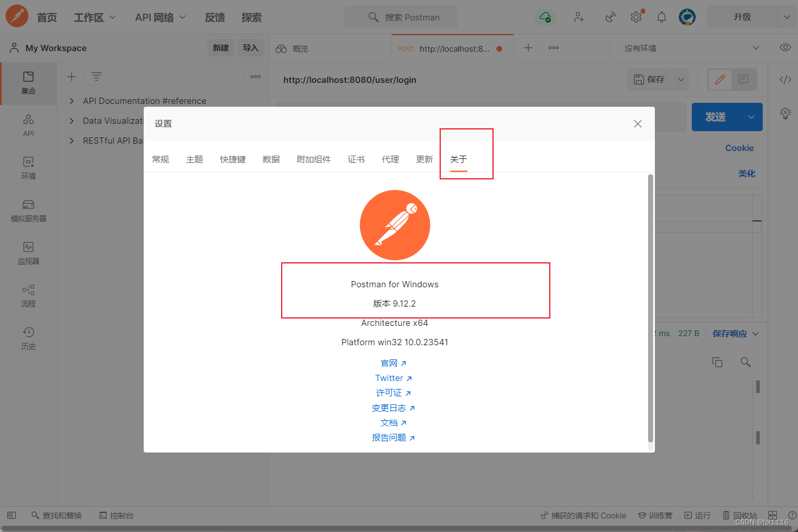Click the plus icon to create a collection
798x532 pixels.
(72, 77)
